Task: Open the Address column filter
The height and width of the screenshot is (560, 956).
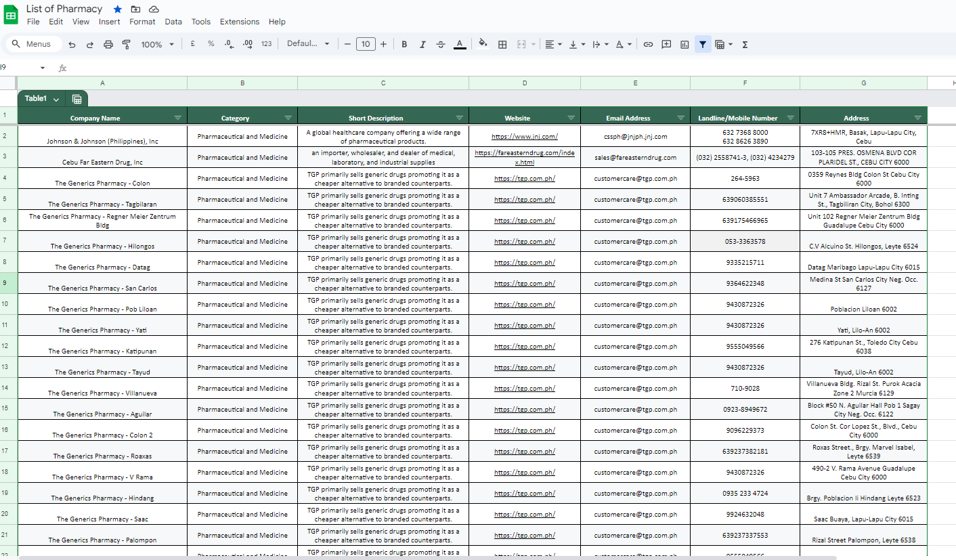Action: point(918,118)
